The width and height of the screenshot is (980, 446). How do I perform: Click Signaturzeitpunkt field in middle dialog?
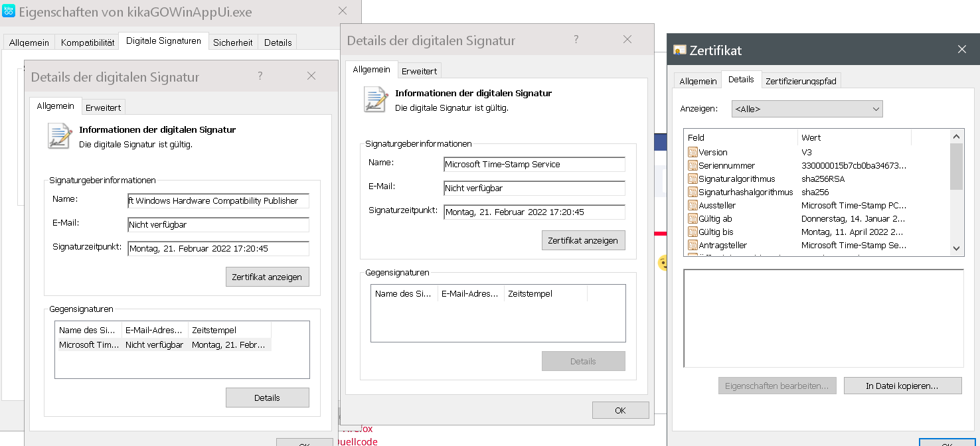pyautogui.click(x=534, y=212)
